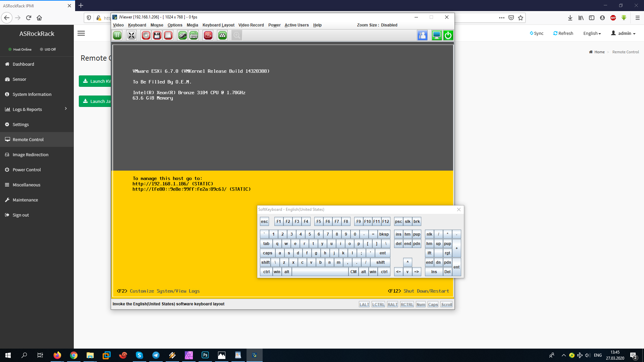Toggle full screen mode in JViewer toolbar

(x=131, y=35)
